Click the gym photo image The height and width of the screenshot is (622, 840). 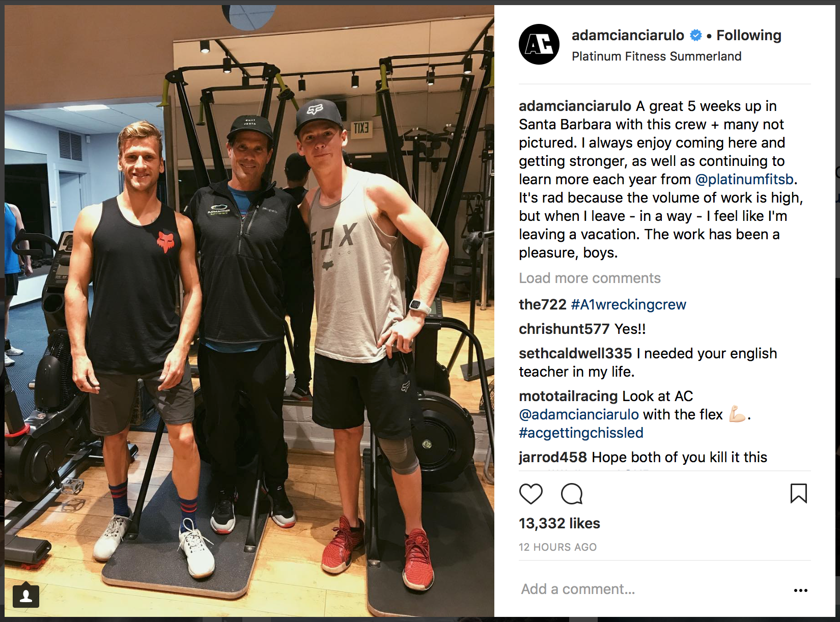[249, 311]
